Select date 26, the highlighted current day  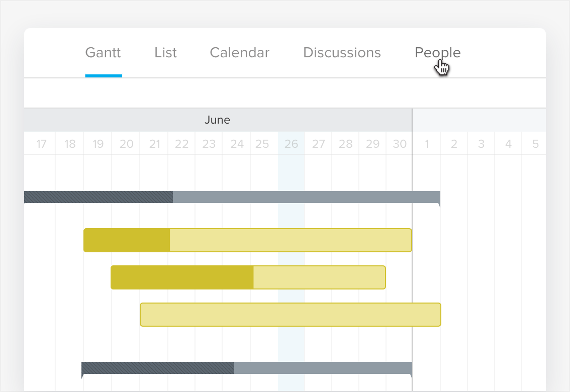(x=291, y=144)
